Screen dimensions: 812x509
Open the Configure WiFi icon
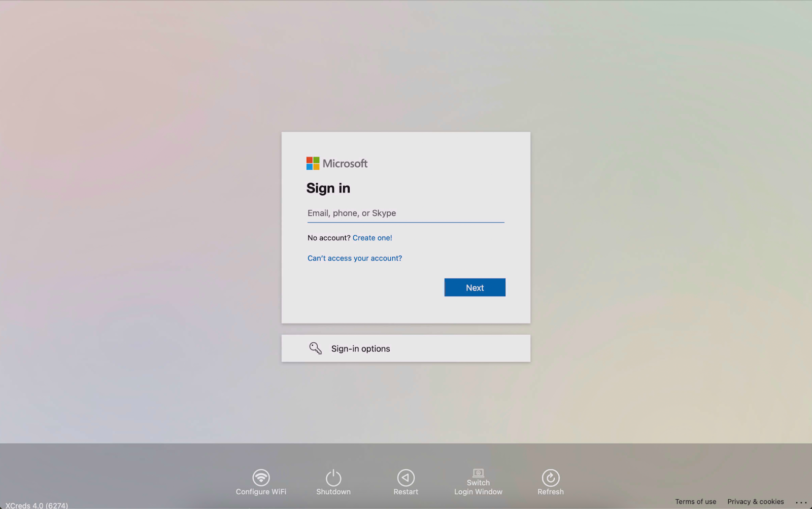261,478
